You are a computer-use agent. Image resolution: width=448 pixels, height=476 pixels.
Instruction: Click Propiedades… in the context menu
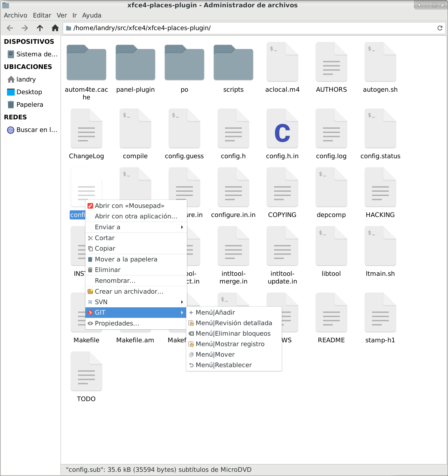tap(117, 323)
